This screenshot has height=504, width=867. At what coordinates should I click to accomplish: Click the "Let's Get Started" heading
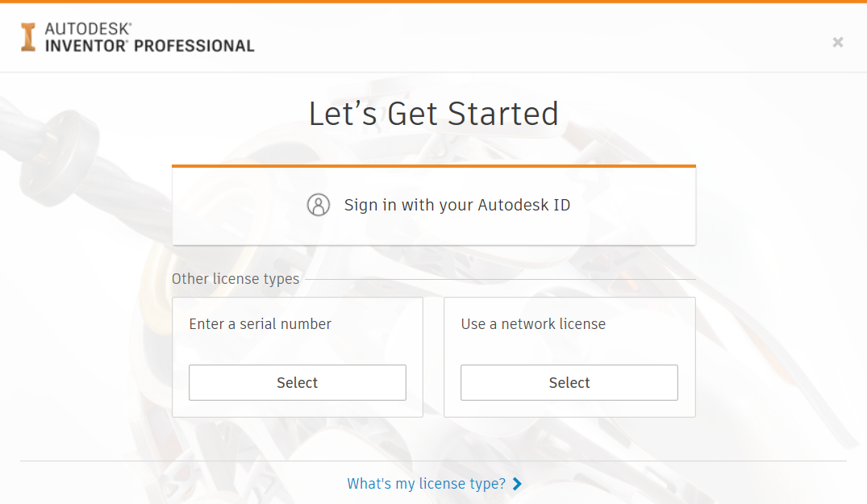coord(434,114)
